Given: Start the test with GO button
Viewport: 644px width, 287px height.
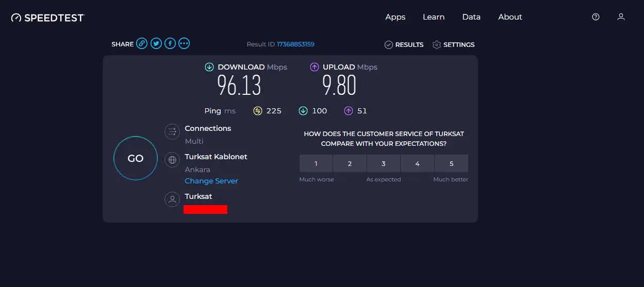Looking at the screenshot, I should (136, 158).
